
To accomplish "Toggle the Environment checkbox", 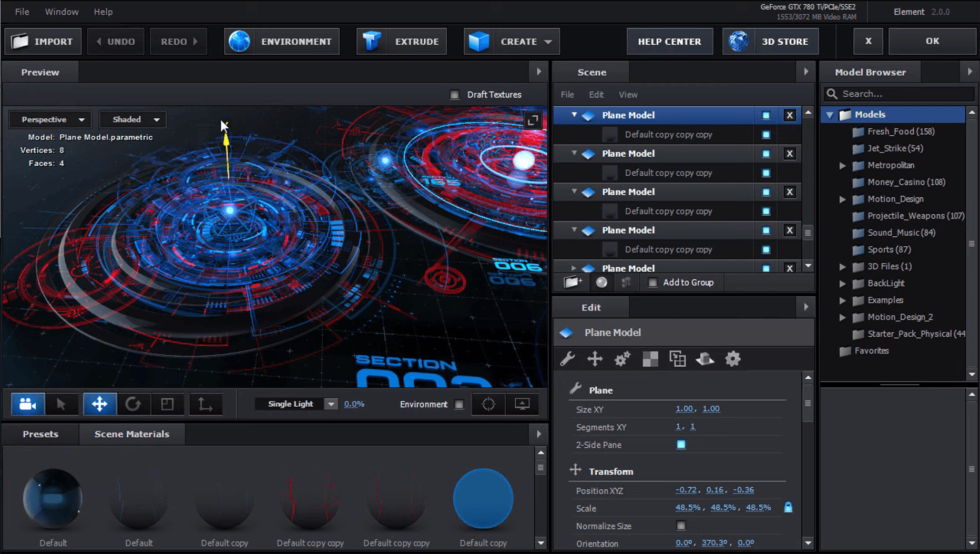I will 459,404.
